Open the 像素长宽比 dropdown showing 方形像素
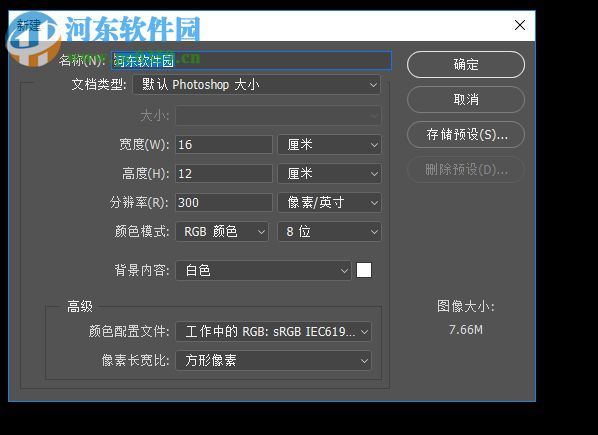Screen dimensions: 598x435 click(x=273, y=361)
